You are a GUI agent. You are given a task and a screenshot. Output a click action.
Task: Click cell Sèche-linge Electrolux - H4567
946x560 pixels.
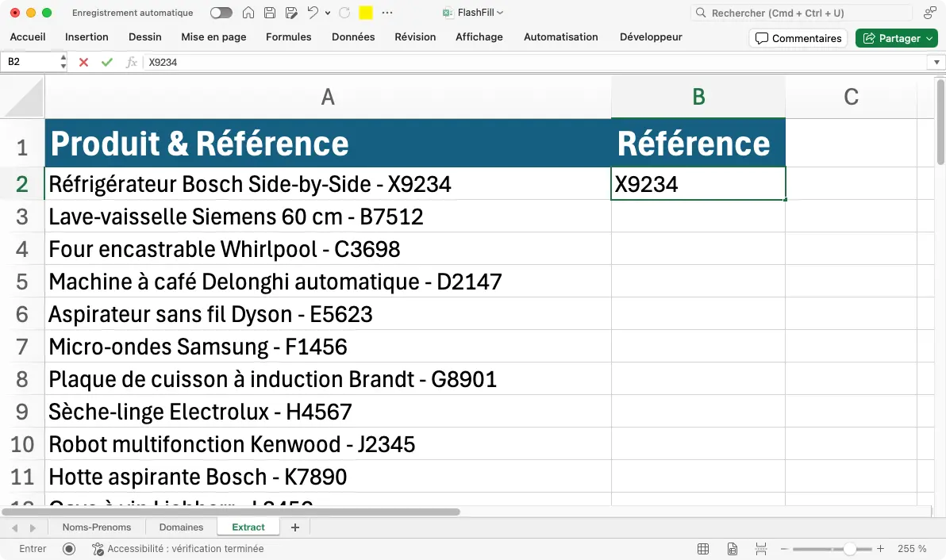(x=328, y=412)
